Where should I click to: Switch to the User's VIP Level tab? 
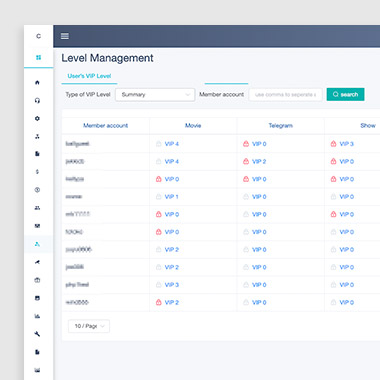pyautogui.click(x=89, y=76)
